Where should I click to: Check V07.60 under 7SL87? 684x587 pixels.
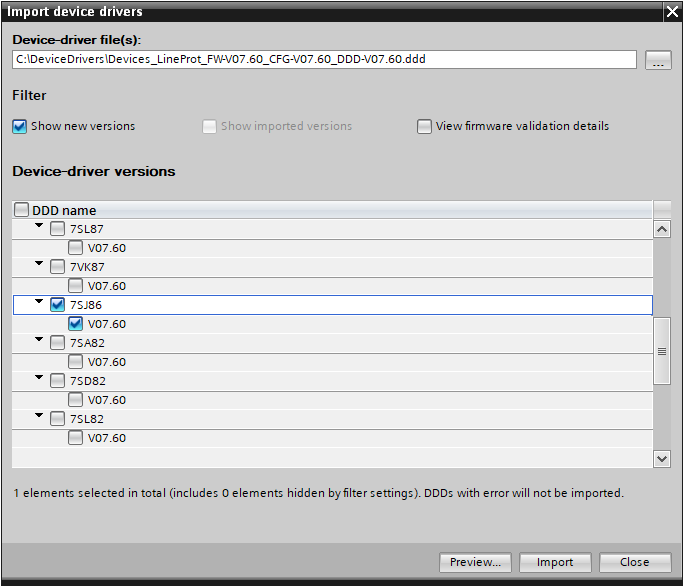75,248
